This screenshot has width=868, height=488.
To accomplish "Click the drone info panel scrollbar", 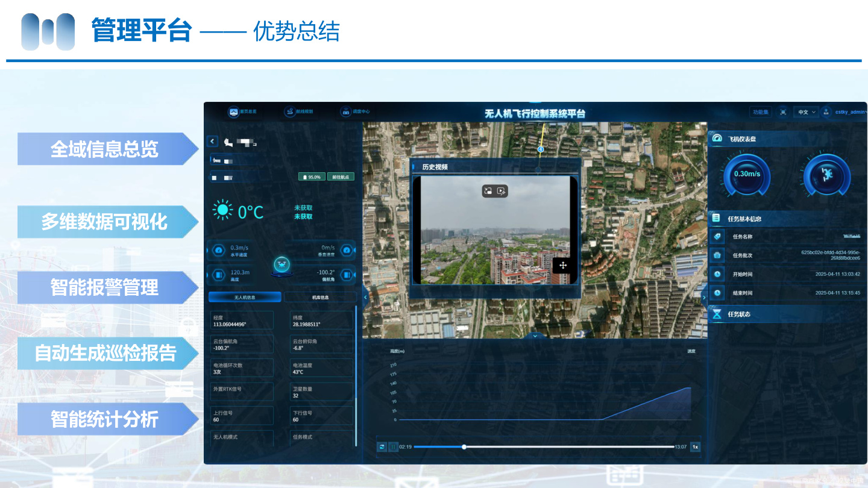I will pos(356,377).
